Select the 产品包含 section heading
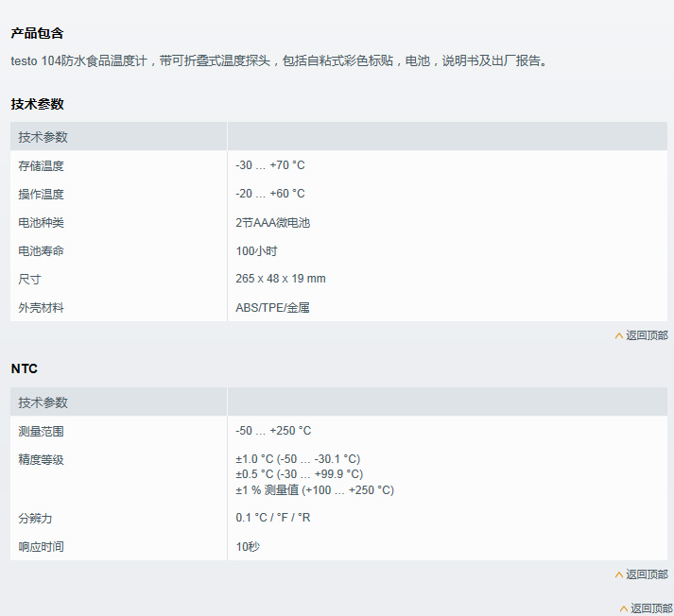The image size is (674, 616). 38,33
